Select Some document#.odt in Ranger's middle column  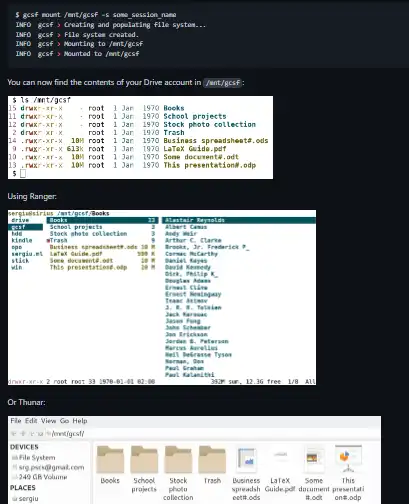tap(81, 261)
